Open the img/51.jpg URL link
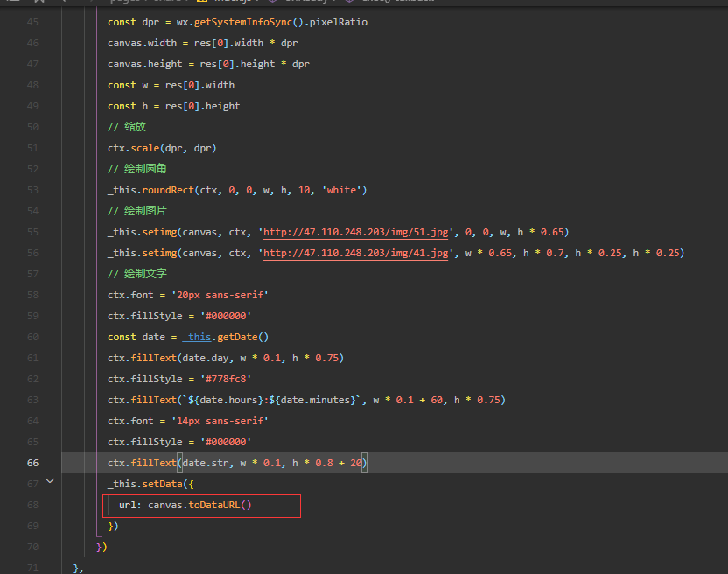728x574 pixels. 355,232
